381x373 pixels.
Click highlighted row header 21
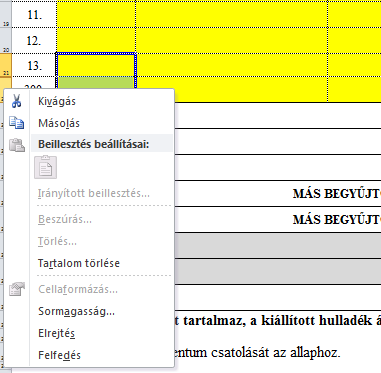coord(6,65)
